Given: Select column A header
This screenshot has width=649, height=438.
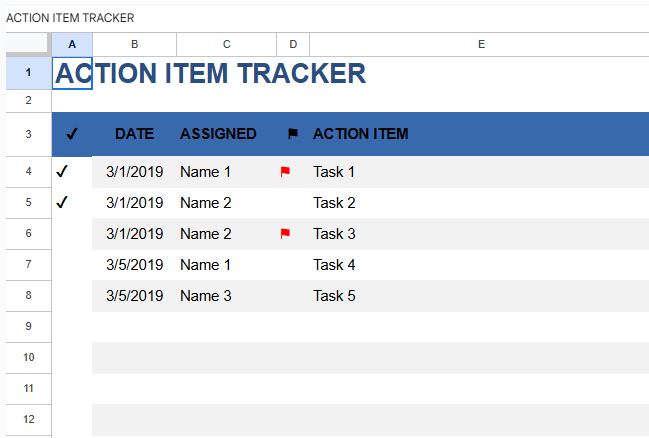Looking at the screenshot, I should (x=72, y=44).
